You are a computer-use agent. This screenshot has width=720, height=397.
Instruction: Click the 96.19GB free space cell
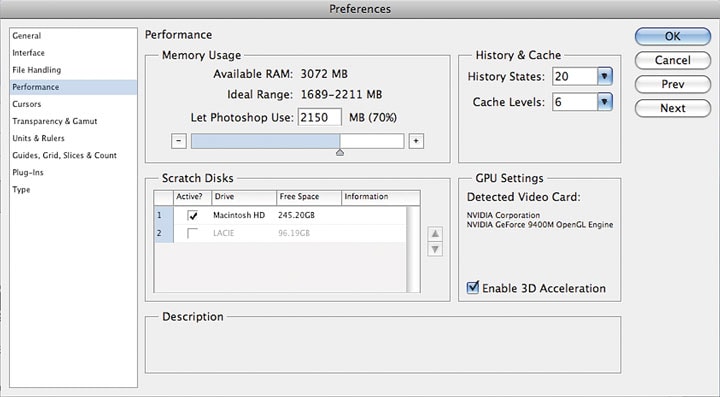tap(294, 233)
